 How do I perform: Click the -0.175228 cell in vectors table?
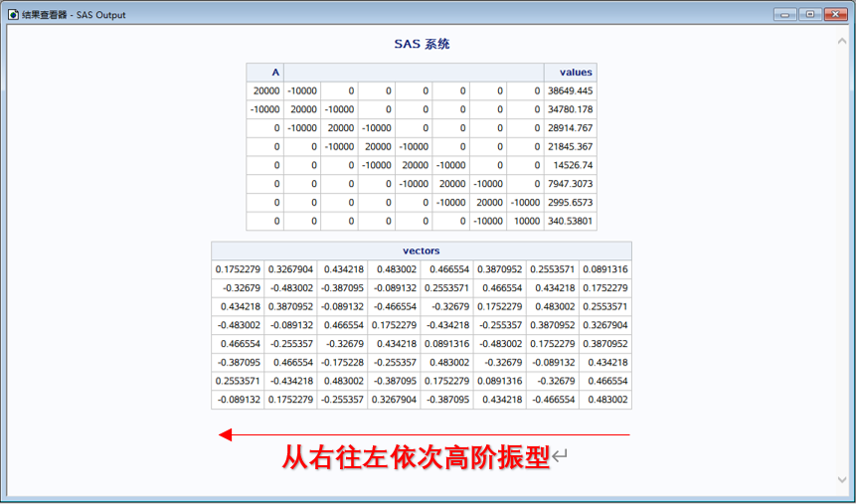coord(342,362)
